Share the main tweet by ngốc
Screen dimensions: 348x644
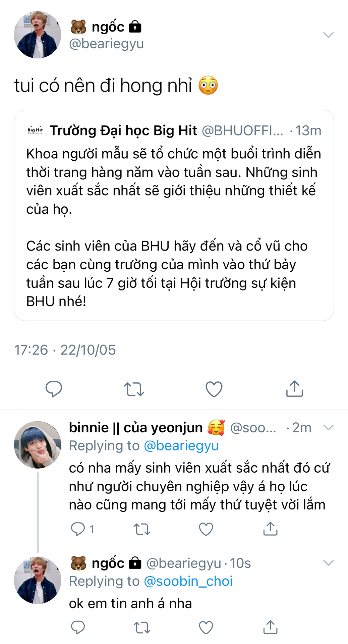pyautogui.click(x=294, y=389)
